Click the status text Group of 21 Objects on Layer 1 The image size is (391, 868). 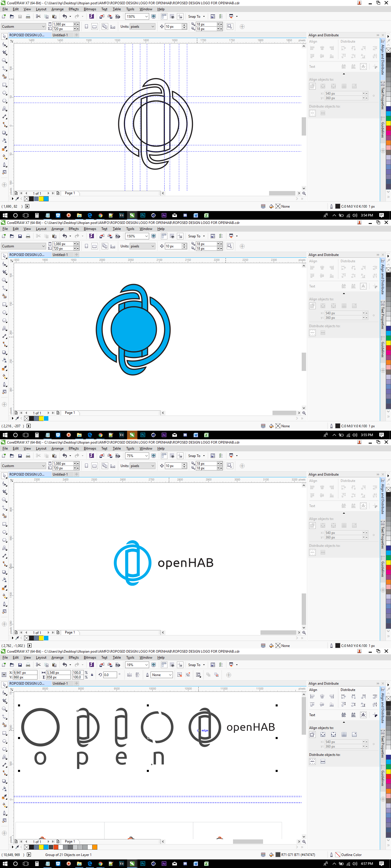[x=68, y=855]
